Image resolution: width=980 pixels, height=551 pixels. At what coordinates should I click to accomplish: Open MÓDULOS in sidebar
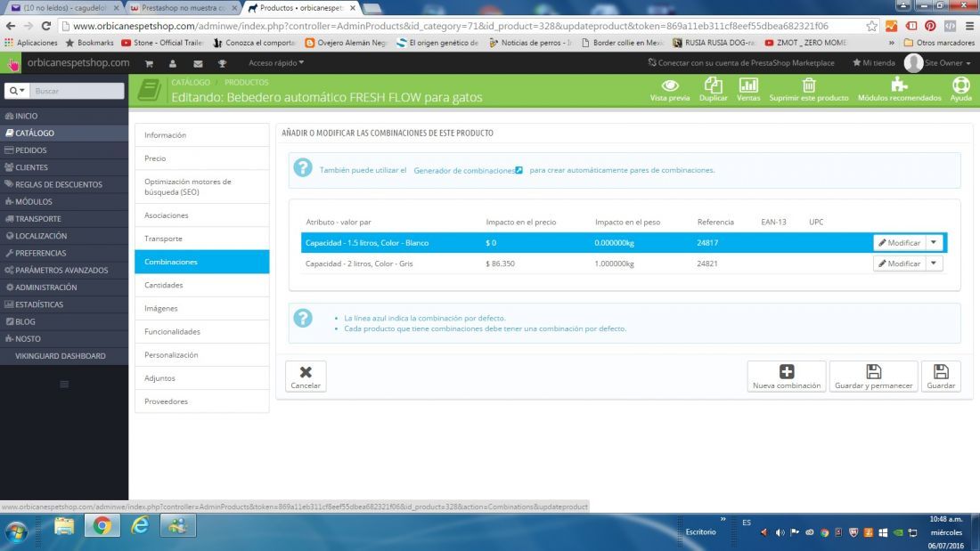[x=64, y=202]
